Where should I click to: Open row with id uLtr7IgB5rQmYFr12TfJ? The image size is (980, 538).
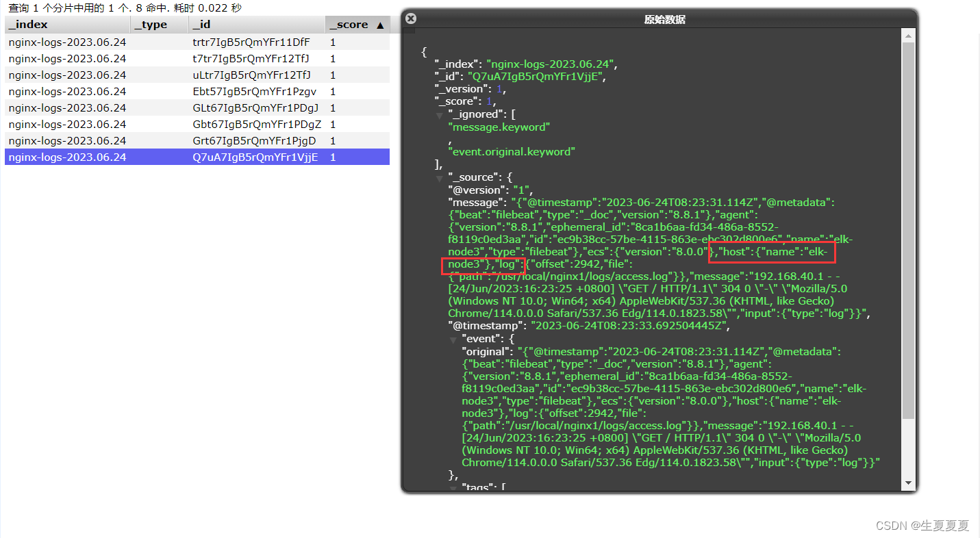tap(197, 75)
